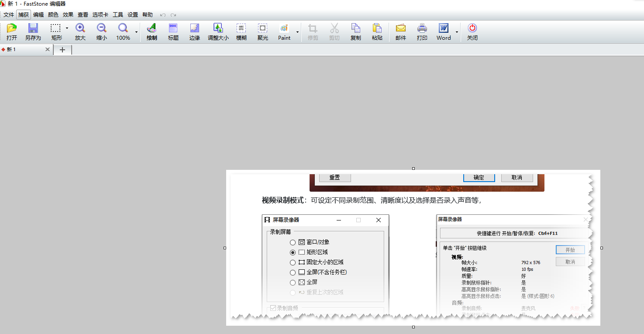The image size is (644, 334).
Task: Open the 查看 menu
Action: pos(83,14)
